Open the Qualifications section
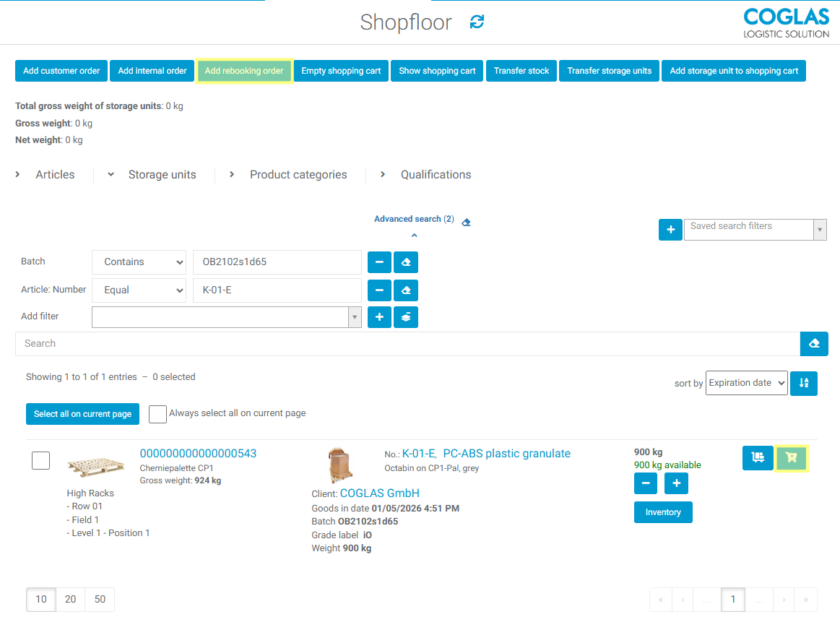 pos(436,174)
